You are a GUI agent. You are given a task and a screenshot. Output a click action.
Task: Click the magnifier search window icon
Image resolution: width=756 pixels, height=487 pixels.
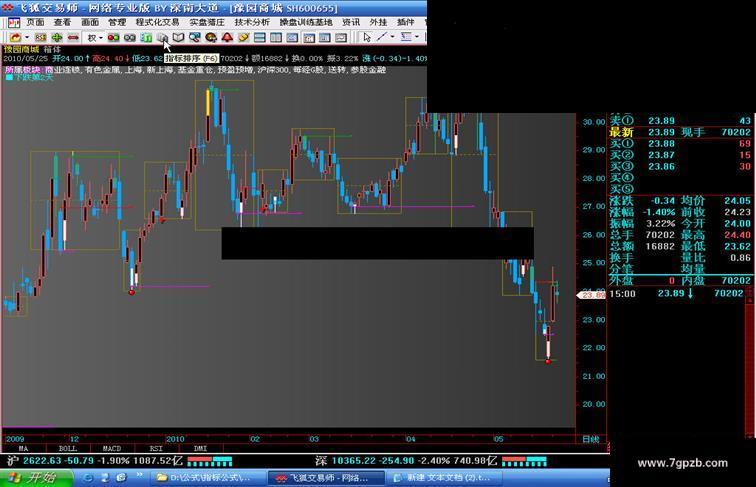coord(195,37)
